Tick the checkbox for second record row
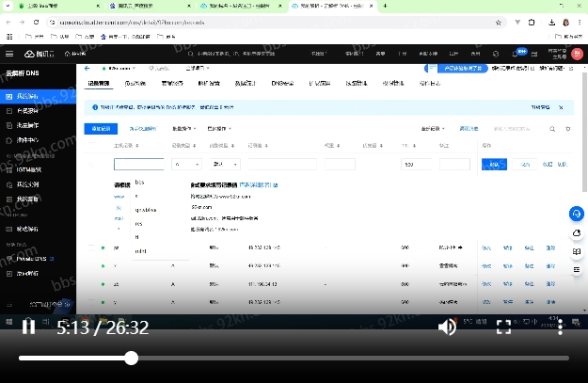588x383 pixels. (x=91, y=265)
